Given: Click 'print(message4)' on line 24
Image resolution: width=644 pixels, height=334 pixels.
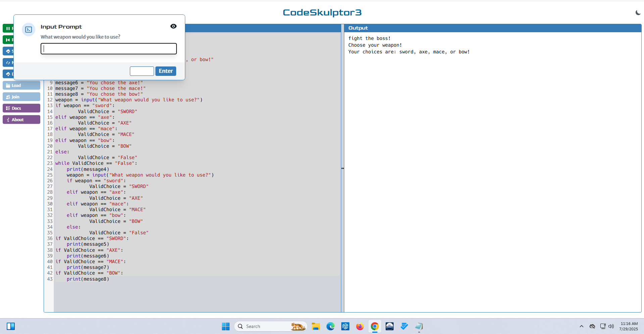Looking at the screenshot, I should [88, 170].
